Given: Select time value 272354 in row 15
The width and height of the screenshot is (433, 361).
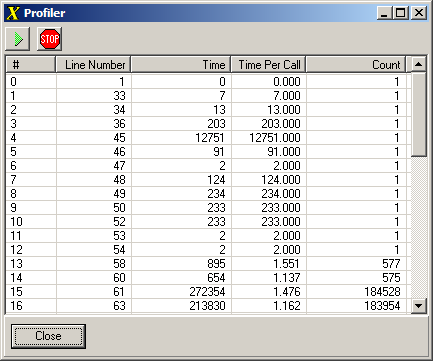Looking at the screenshot, I should pos(207,292).
